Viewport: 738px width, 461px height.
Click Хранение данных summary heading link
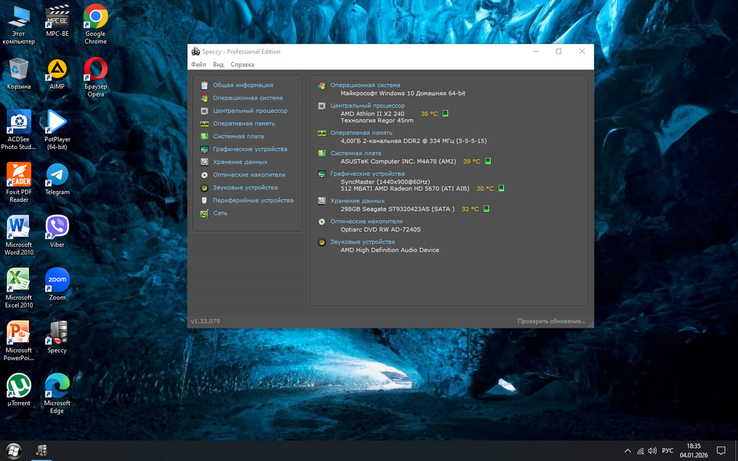click(357, 201)
